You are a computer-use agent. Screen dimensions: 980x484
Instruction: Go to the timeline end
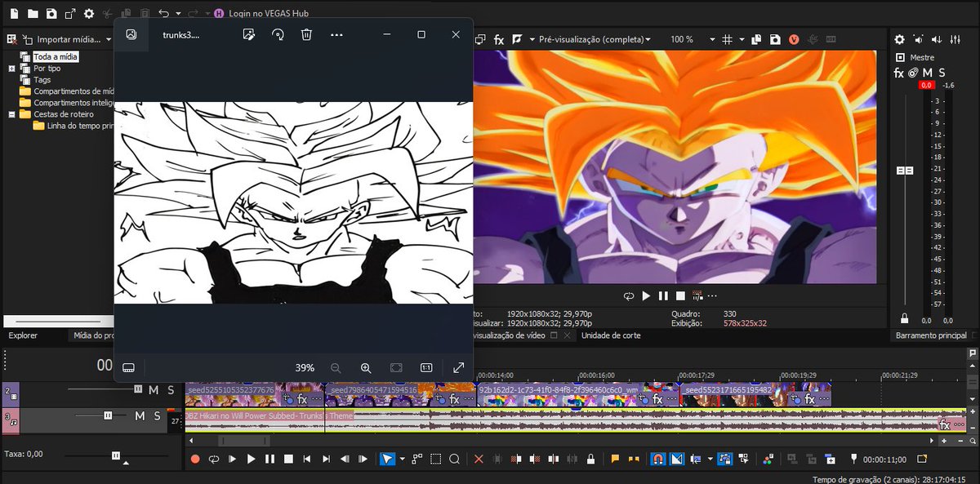pos(325,460)
